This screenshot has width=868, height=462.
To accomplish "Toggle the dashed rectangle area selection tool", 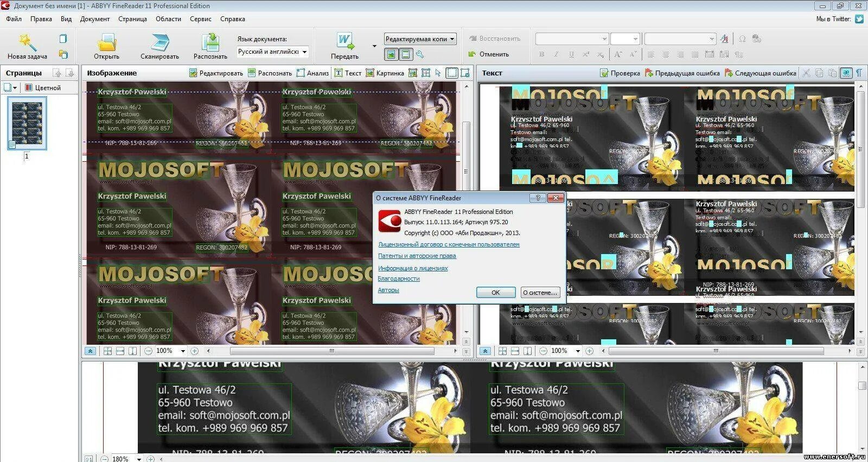I will pyautogui.click(x=452, y=73).
